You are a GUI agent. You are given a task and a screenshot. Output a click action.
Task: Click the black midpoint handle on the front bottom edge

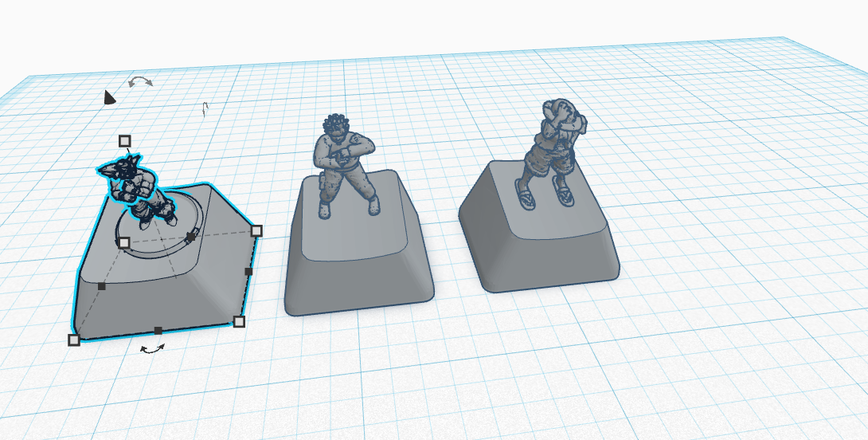[x=158, y=330]
